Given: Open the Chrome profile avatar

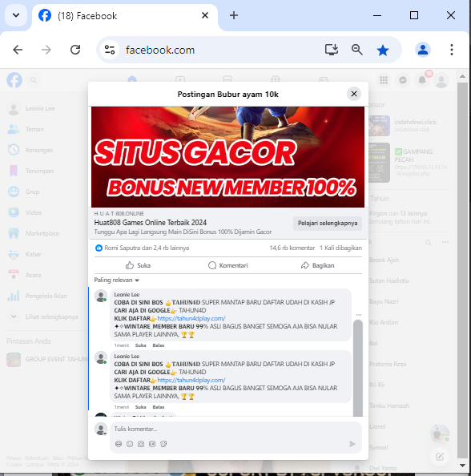Looking at the screenshot, I should 423,50.
